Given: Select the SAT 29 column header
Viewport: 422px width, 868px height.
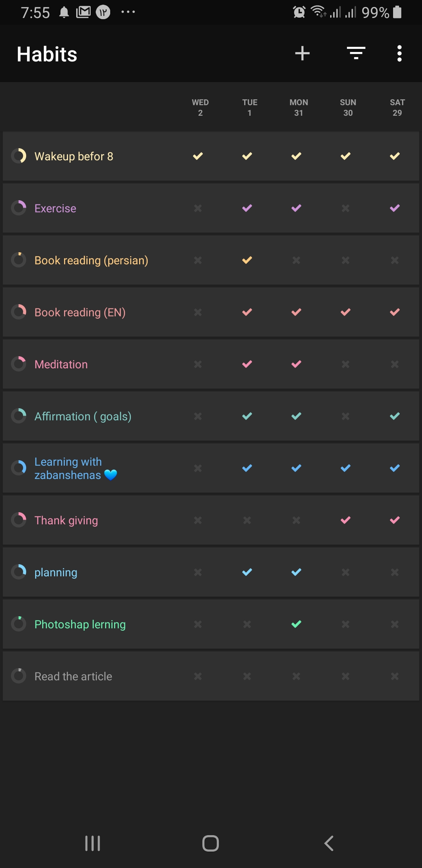Looking at the screenshot, I should tap(397, 108).
